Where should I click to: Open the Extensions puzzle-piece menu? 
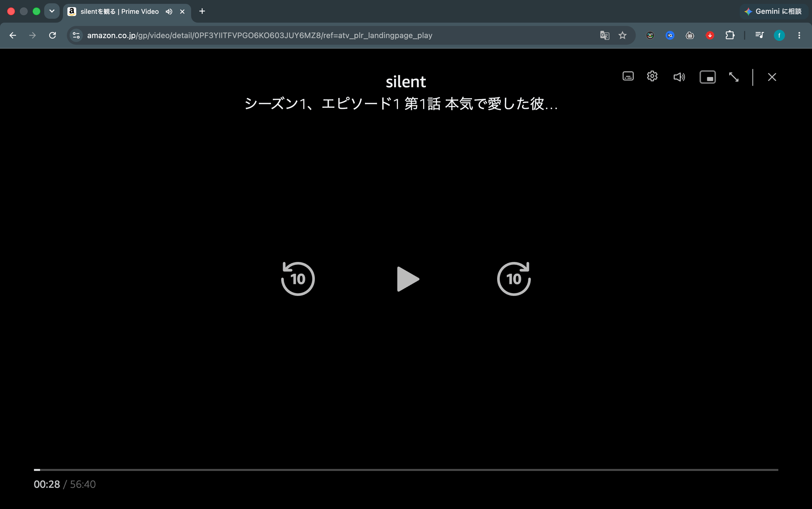[730, 35]
